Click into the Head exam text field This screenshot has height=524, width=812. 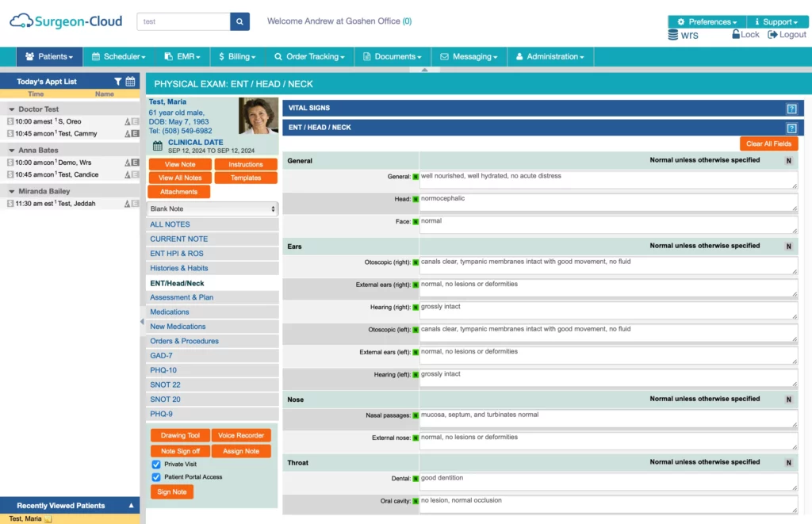607,202
